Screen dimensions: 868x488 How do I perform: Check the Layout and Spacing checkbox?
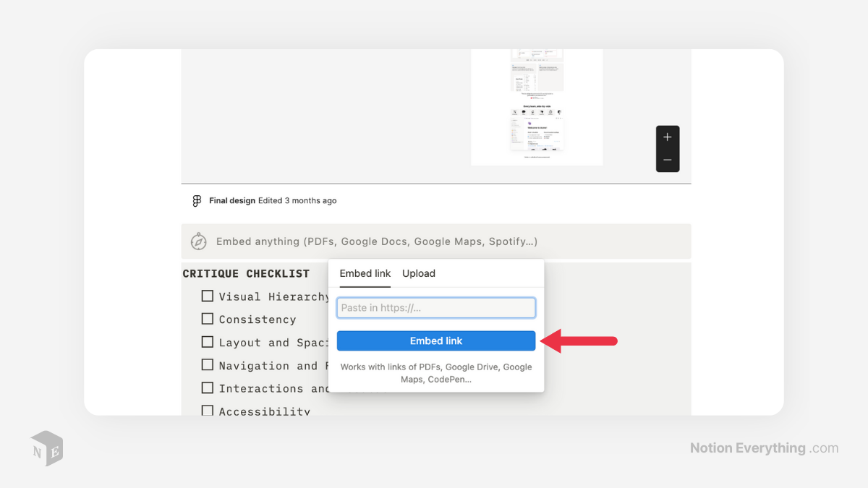(208, 342)
